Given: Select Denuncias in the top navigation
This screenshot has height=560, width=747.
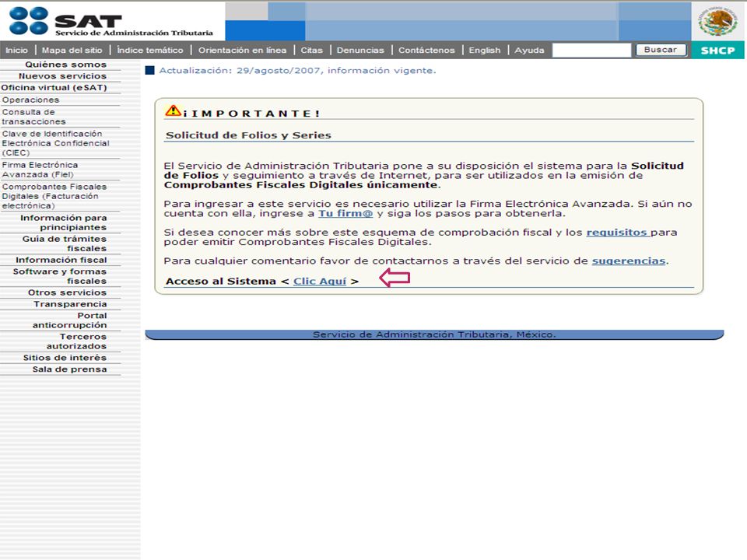Looking at the screenshot, I should click(360, 50).
